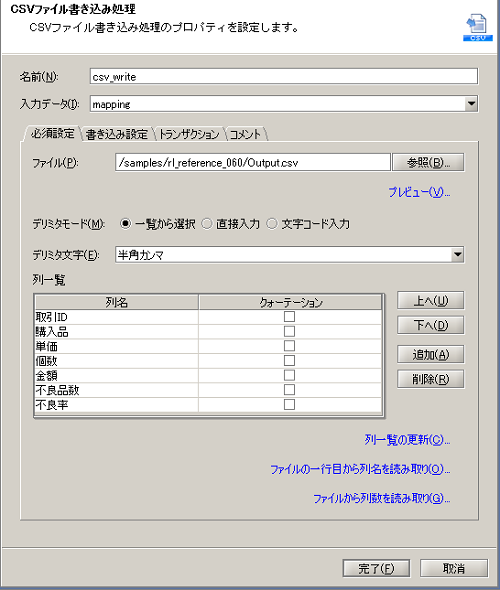The width and height of the screenshot is (500, 590).
Task: Open the 入力データ dropdown
Action: (471, 104)
